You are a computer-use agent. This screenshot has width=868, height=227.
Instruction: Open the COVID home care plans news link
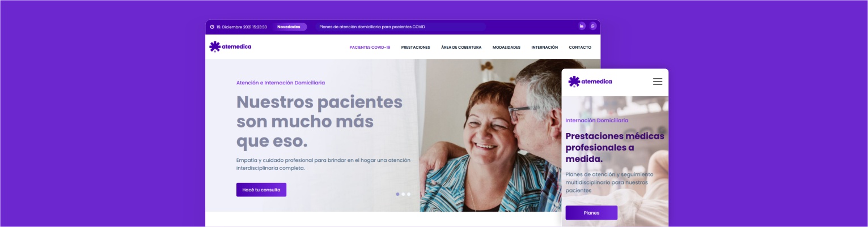point(372,27)
